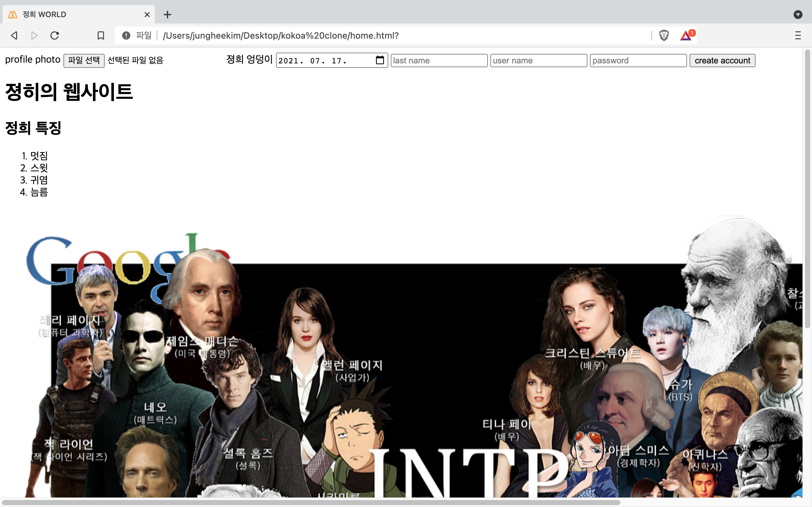Click into the password field
Screen dimensions: 812x507
click(x=638, y=61)
